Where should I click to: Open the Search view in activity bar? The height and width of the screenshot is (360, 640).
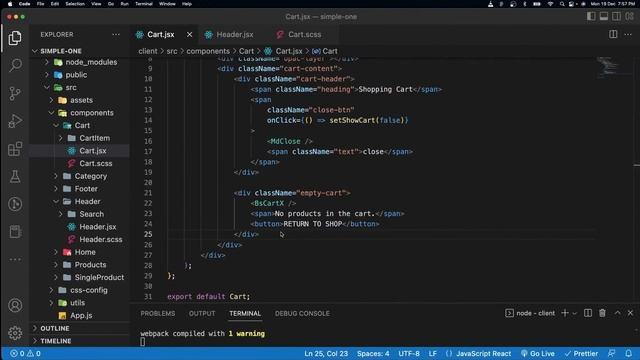tap(15, 65)
